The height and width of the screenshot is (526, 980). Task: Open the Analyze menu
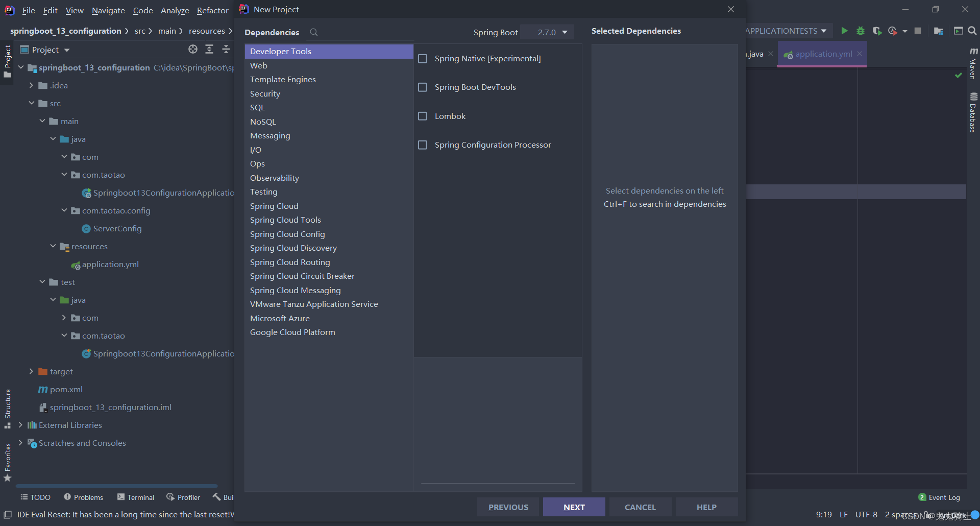click(175, 10)
